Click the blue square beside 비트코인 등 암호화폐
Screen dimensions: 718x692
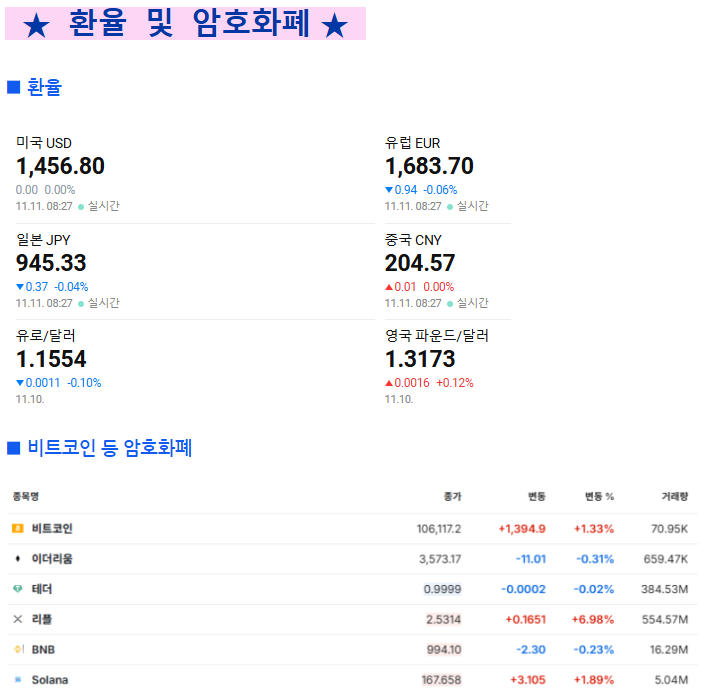(14, 447)
